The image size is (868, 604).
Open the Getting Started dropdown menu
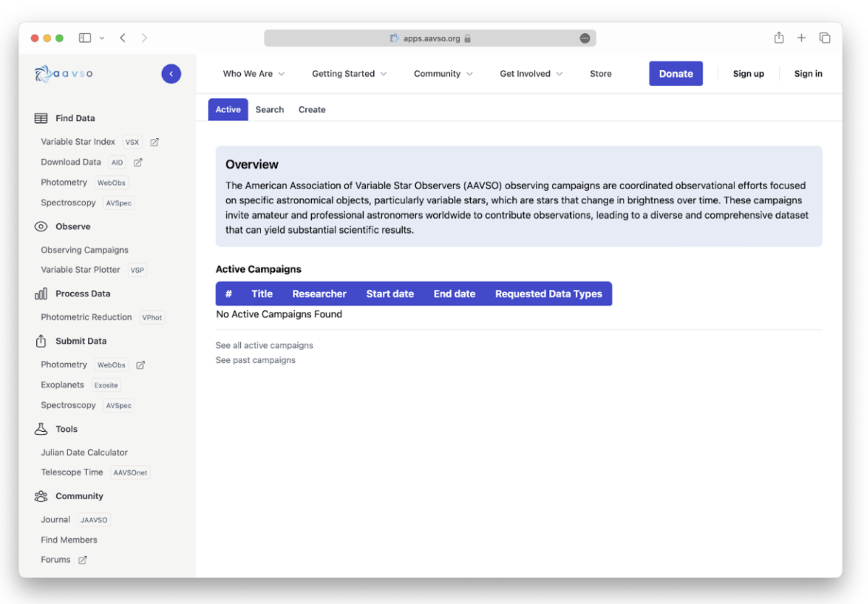point(349,74)
